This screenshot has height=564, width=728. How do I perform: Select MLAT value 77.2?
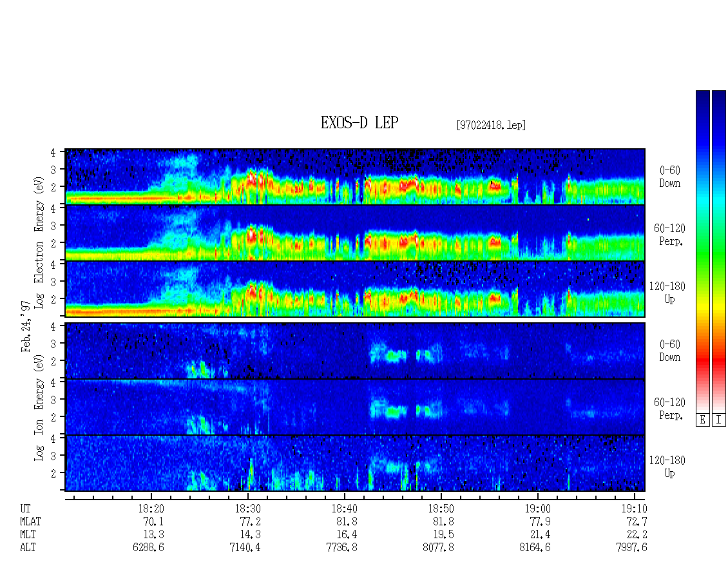click(250, 521)
